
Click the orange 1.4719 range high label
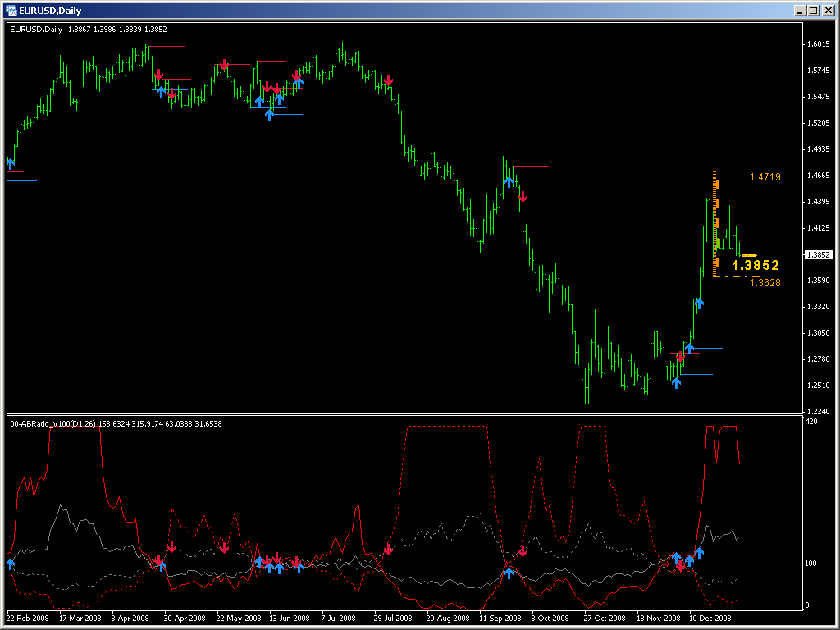click(x=765, y=177)
